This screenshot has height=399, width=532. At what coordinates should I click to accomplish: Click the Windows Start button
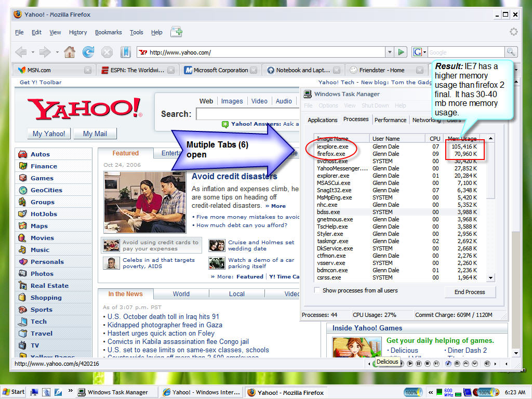pos(14,392)
